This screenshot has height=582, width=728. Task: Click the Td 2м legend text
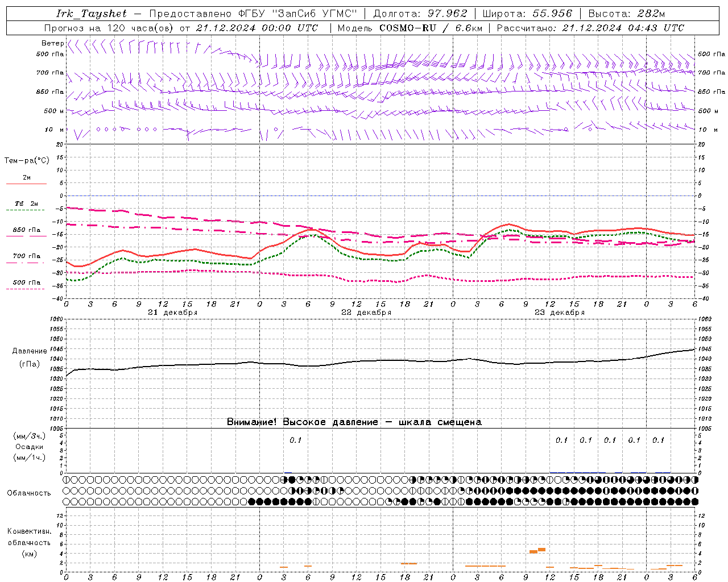click(x=27, y=203)
